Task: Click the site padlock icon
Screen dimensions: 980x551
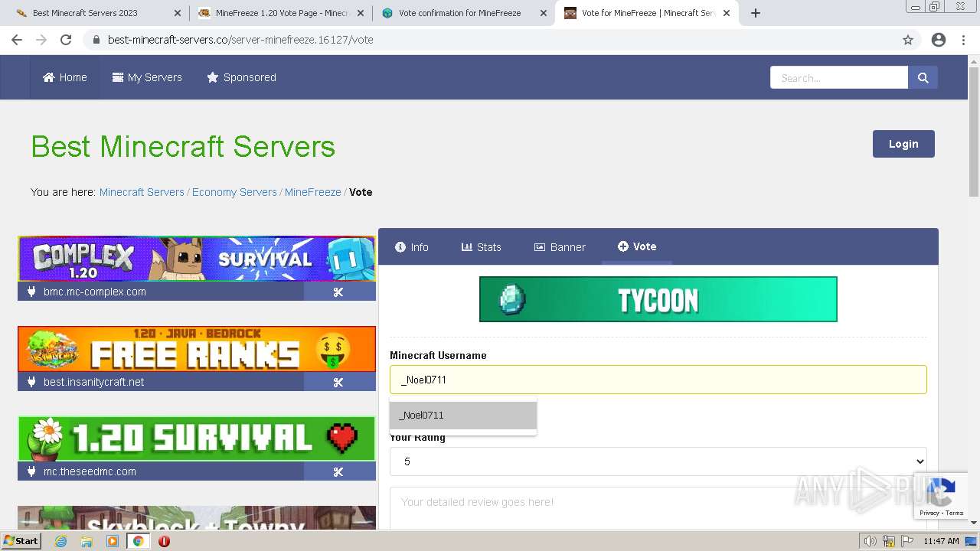Action: 96,40
